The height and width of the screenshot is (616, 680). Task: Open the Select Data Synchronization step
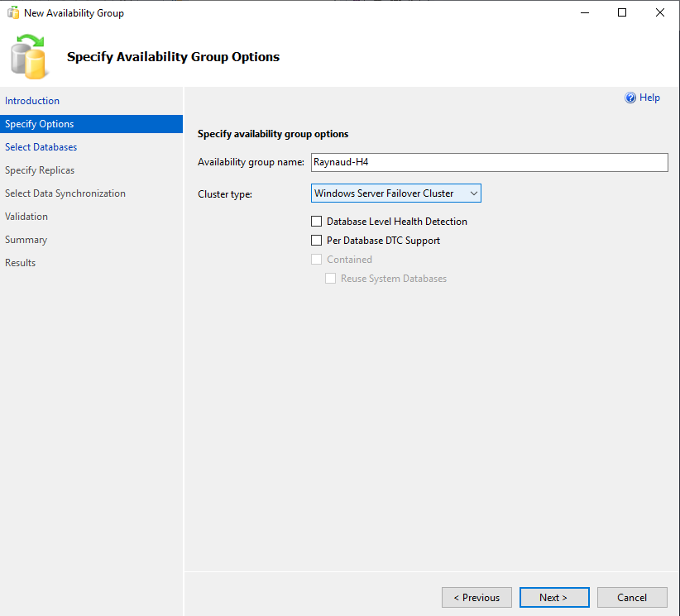65,193
